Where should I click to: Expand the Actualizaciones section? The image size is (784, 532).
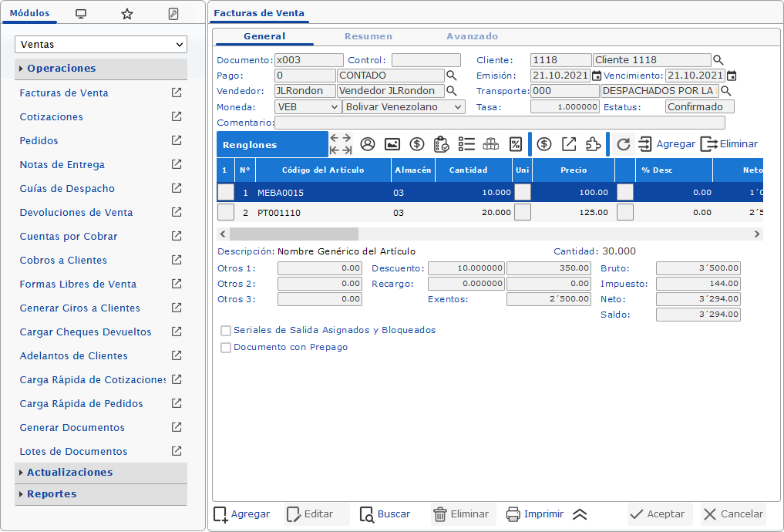tap(101, 473)
